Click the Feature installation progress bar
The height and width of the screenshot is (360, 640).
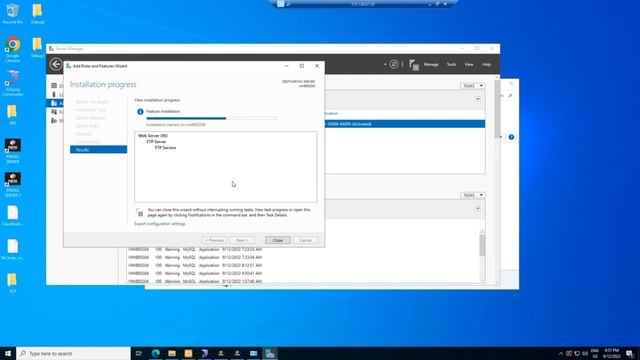click(x=212, y=118)
